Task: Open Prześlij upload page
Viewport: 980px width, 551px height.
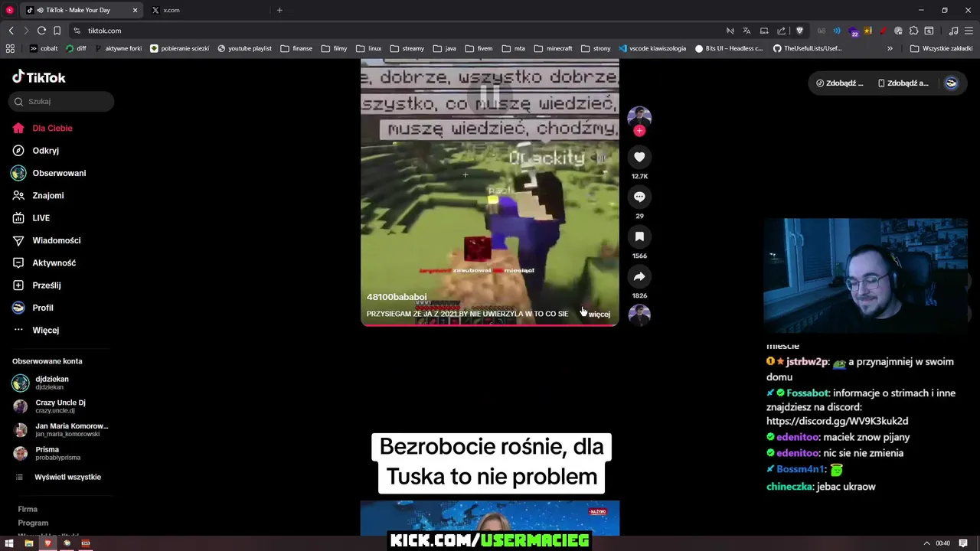Action: (46, 285)
